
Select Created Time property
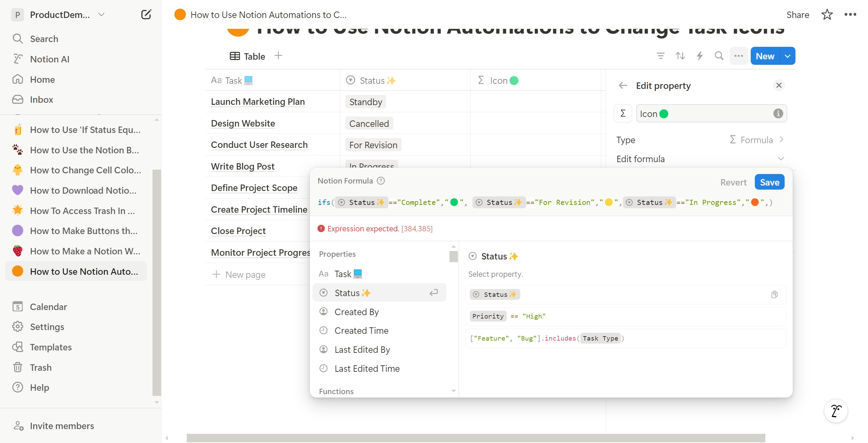[x=379, y=330]
